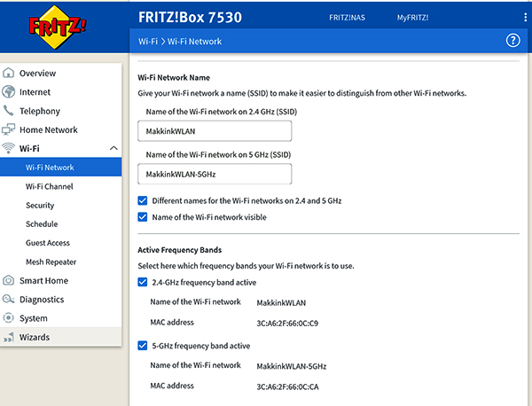Click the Diagnostics icon
Viewport: 532px width, 406px height.
coord(9,299)
